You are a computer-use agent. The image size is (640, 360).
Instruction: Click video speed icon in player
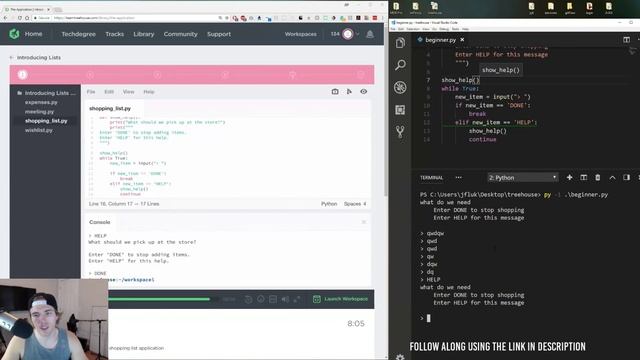261,299
